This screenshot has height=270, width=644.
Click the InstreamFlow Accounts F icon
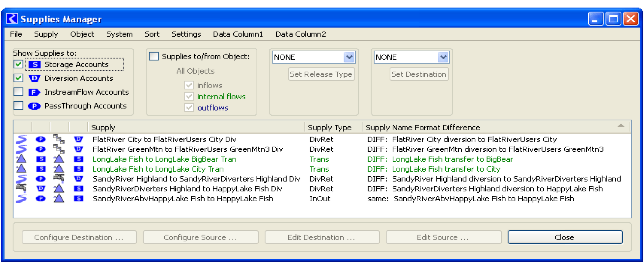point(34,92)
